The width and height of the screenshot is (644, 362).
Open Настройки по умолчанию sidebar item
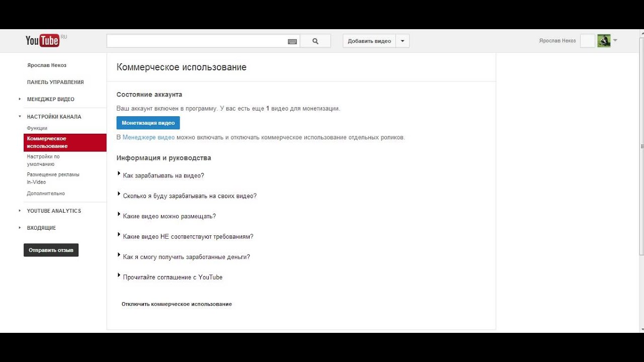pyautogui.click(x=43, y=160)
